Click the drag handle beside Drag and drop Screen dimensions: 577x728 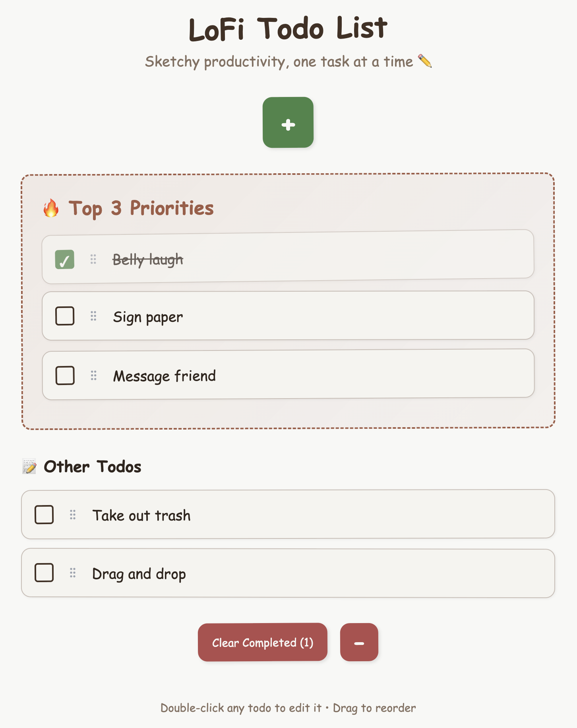point(72,573)
